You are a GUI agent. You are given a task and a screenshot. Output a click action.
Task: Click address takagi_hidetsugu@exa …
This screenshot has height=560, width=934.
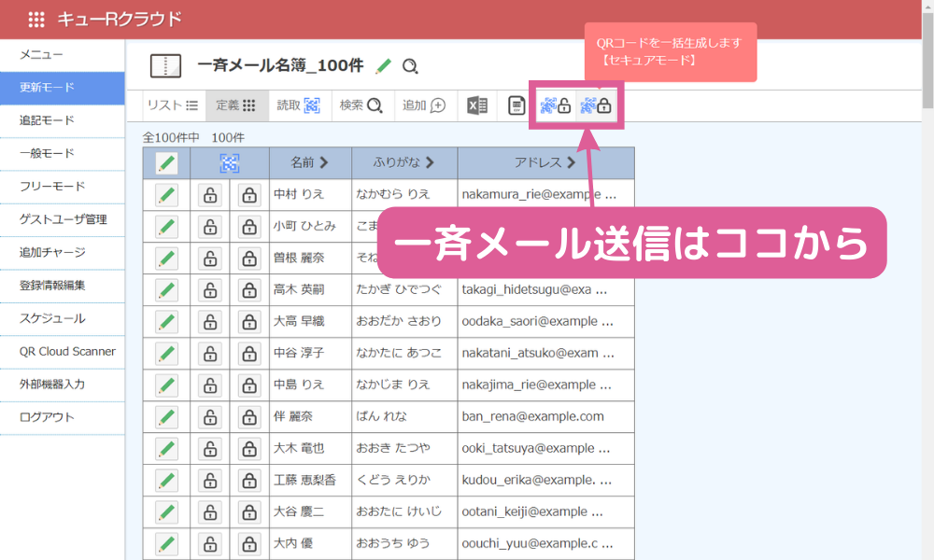pos(534,290)
